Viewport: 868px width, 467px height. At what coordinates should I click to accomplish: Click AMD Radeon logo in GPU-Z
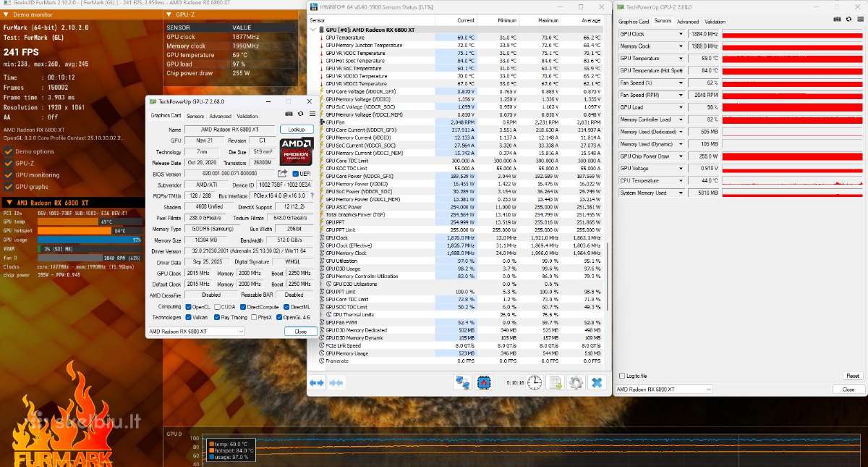(297, 151)
